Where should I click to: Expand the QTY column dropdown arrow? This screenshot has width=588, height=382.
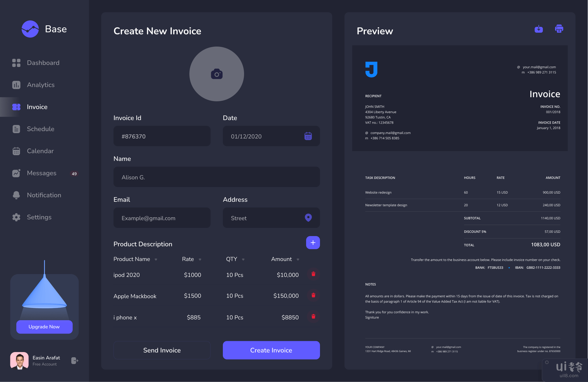[243, 260]
